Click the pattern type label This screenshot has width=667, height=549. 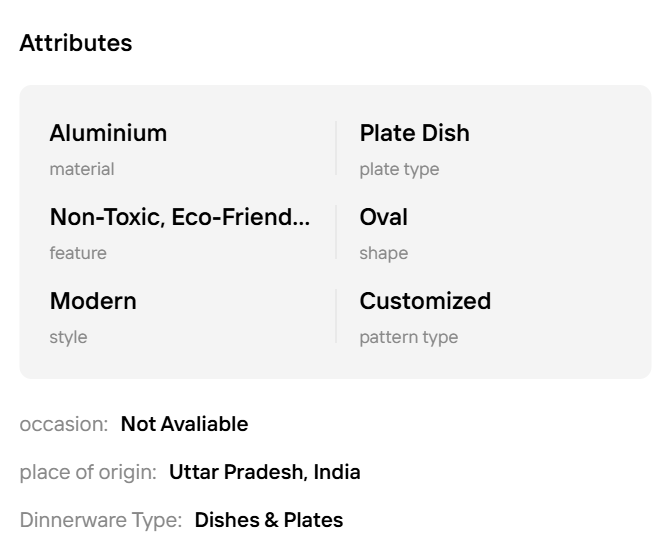(x=409, y=337)
